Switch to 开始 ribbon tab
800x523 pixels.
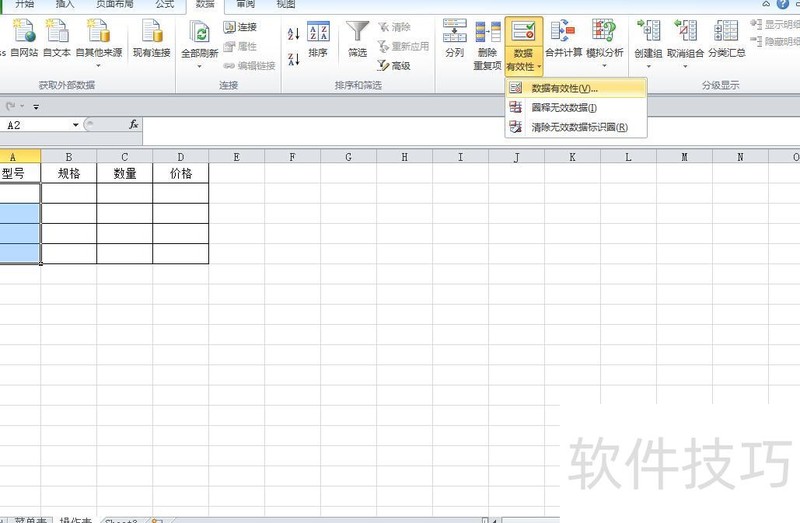pos(24,4)
